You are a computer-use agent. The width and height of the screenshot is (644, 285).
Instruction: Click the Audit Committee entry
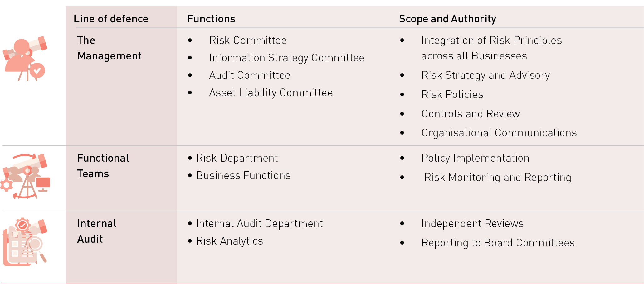click(250, 75)
